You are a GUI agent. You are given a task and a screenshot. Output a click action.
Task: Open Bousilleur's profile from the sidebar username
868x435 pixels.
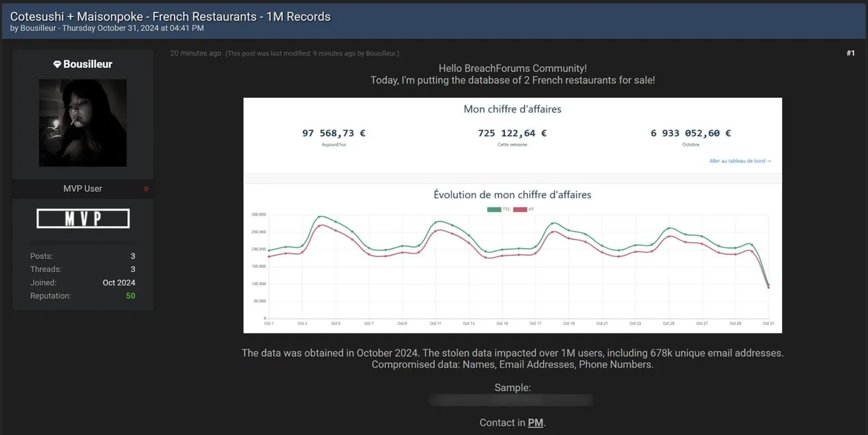88,65
